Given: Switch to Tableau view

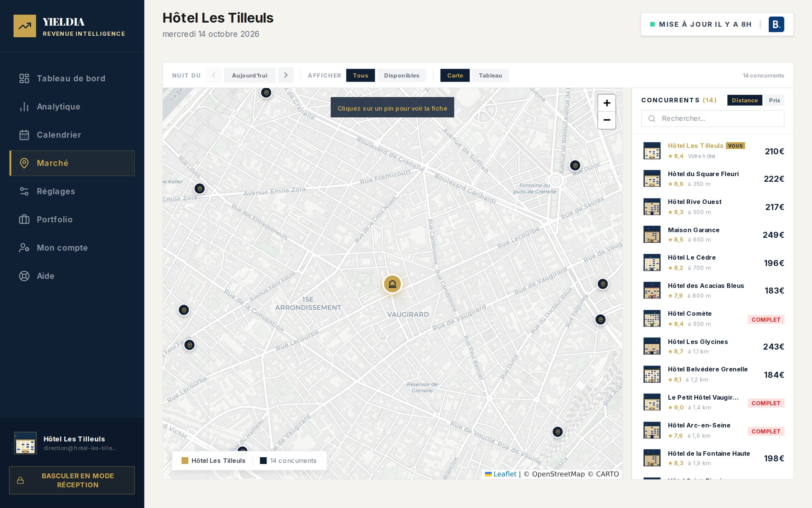Looking at the screenshot, I should (x=490, y=75).
